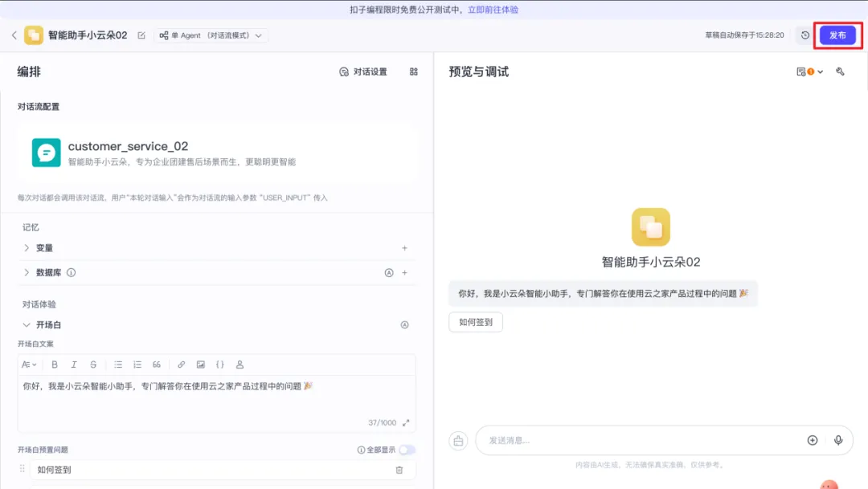Open 对话设置 settings
This screenshot has width=868, height=489.
[363, 72]
